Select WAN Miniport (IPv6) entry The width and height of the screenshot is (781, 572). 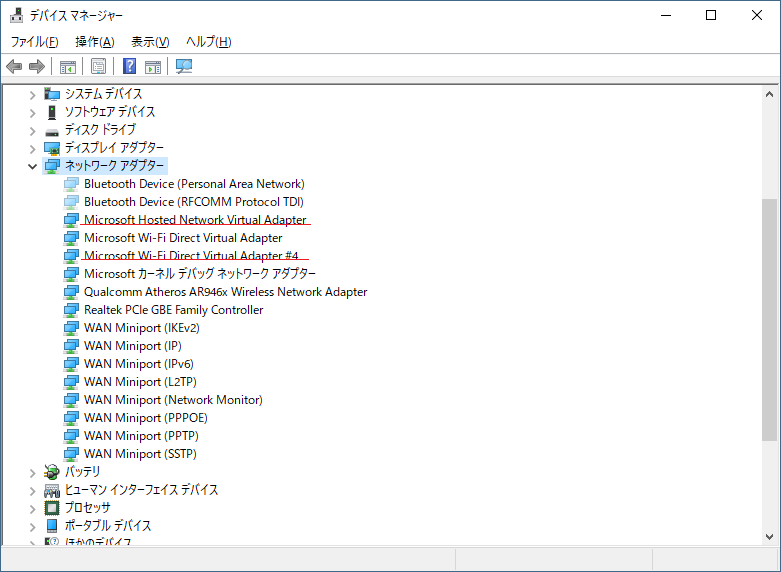pyautogui.click(x=138, y=363)
